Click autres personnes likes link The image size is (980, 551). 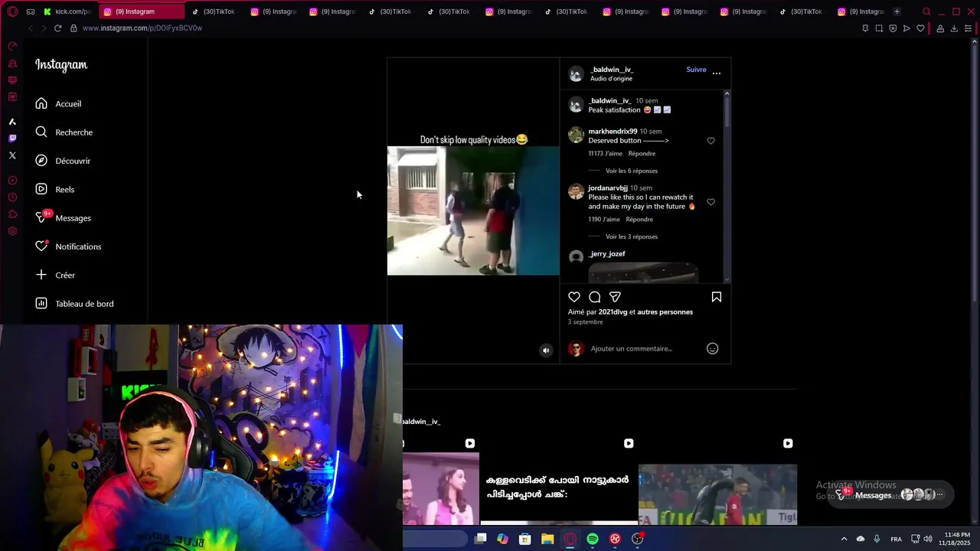click(x=665, y=312)
